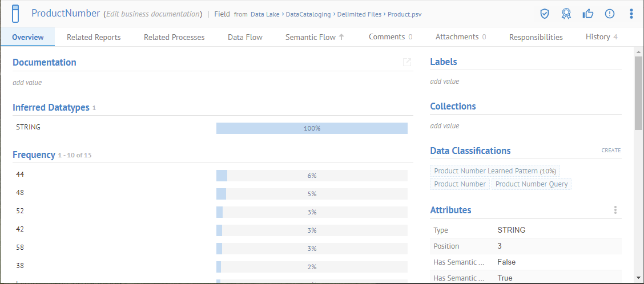Viewport: 644px width, 284px height.
Task: Click CREATE next to Data Classifications
Action: click(610, 151)
